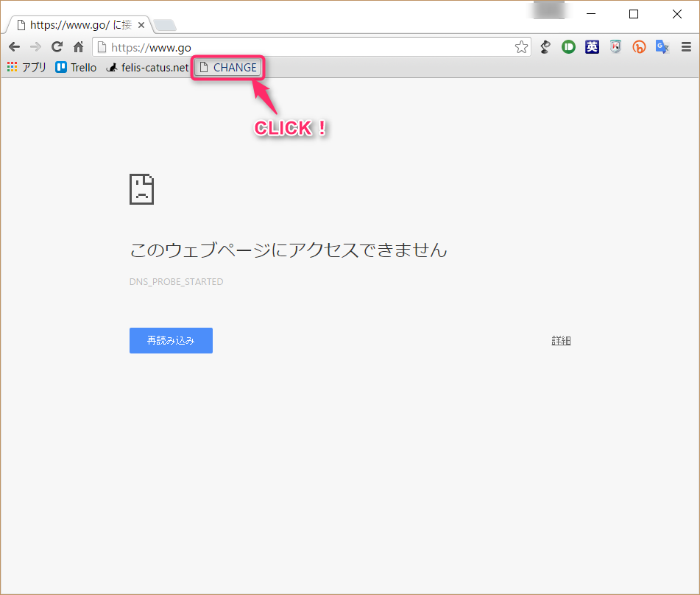
Task: Click the CHANGE bookmarklet highlighted in pink
Action: coord(227,67)
